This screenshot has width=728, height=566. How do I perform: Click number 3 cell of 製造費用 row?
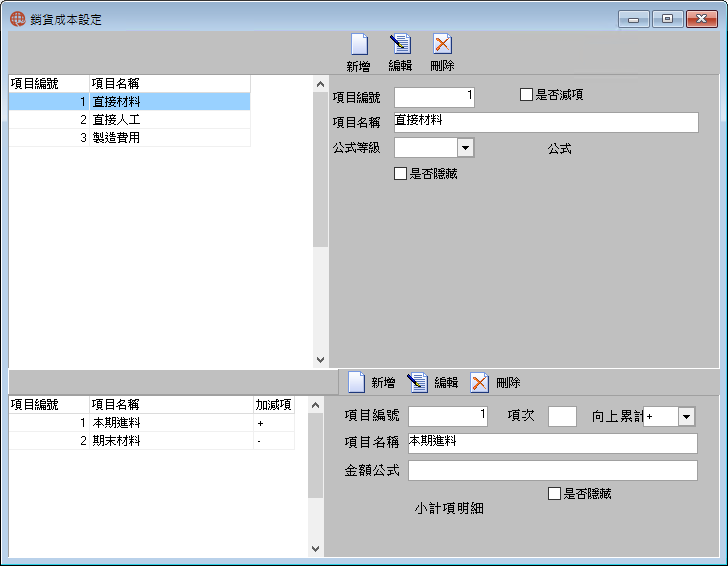click(49, 137)
